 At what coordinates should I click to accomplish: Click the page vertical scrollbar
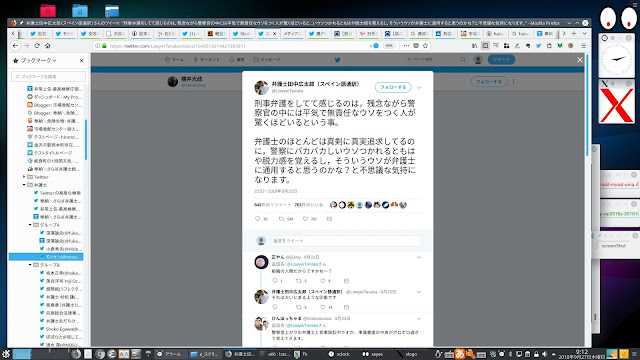pos(588,106)
